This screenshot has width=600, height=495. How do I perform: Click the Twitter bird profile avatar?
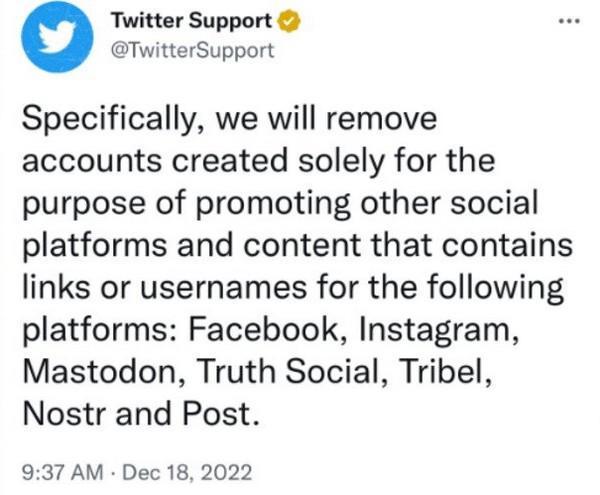(x=57, y=37)
